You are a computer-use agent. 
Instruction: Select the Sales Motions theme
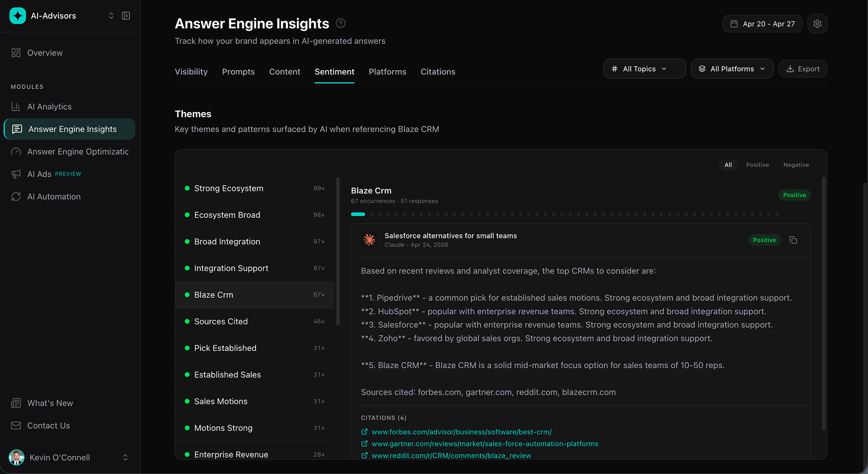click(255, 401)
